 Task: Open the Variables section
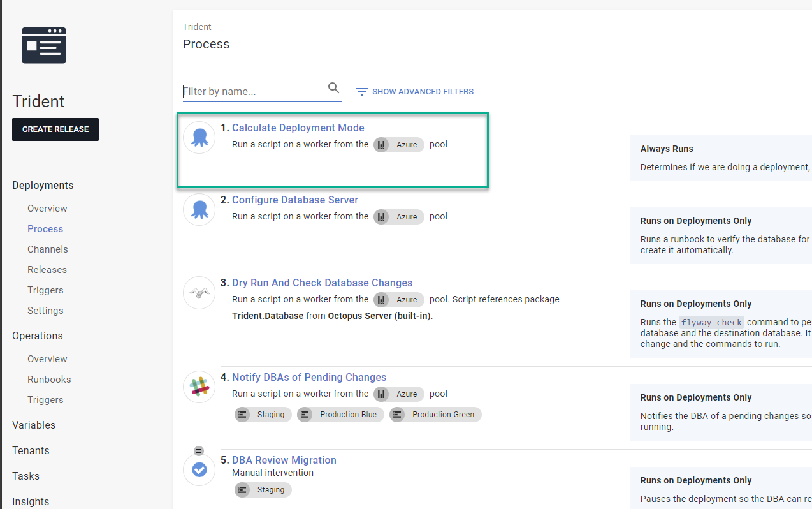[33, 425]
